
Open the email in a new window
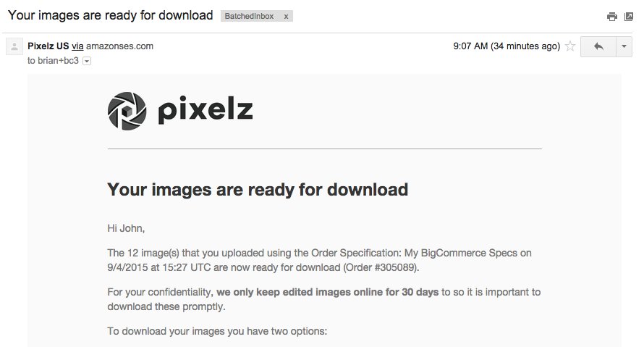(x=629, y=17)
